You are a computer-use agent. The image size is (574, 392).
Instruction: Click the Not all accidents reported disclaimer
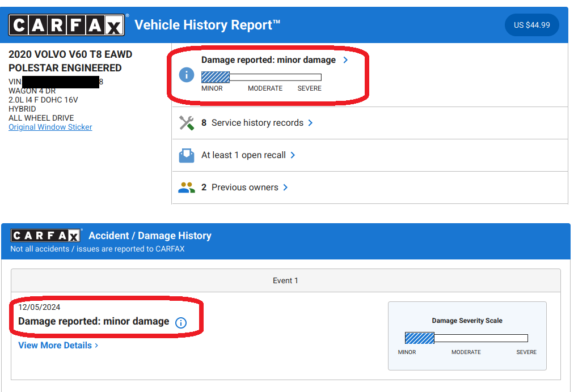[98, 249]
